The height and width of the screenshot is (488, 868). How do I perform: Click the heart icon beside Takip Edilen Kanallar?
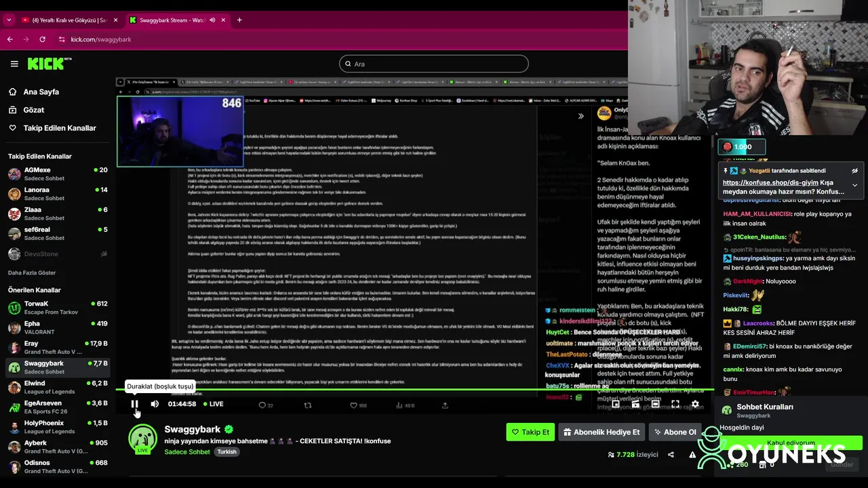pos(12,128)
